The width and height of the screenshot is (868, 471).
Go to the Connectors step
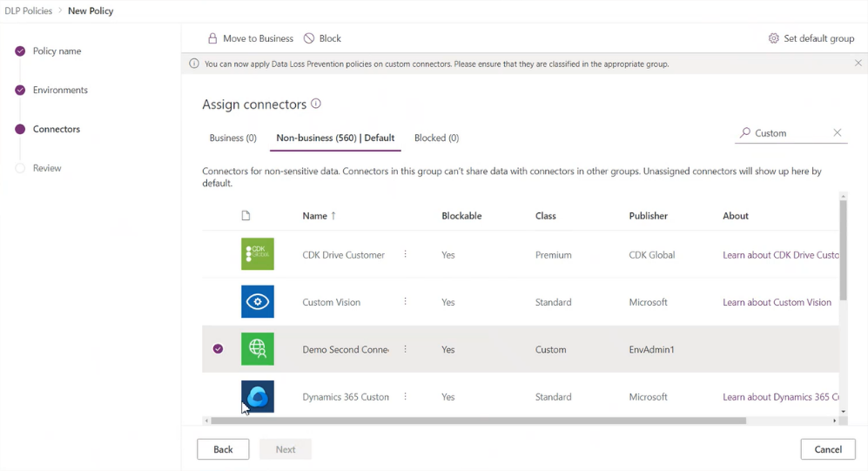point(48,129)
